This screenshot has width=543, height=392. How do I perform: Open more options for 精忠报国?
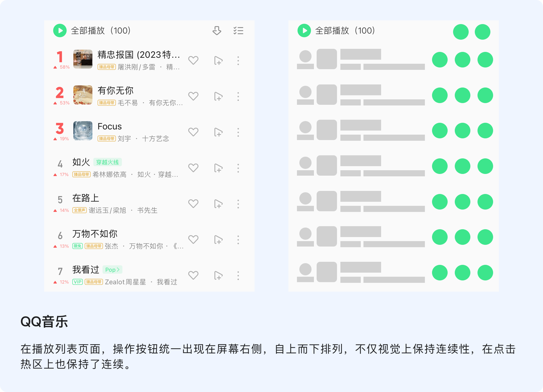coord(238,61)
